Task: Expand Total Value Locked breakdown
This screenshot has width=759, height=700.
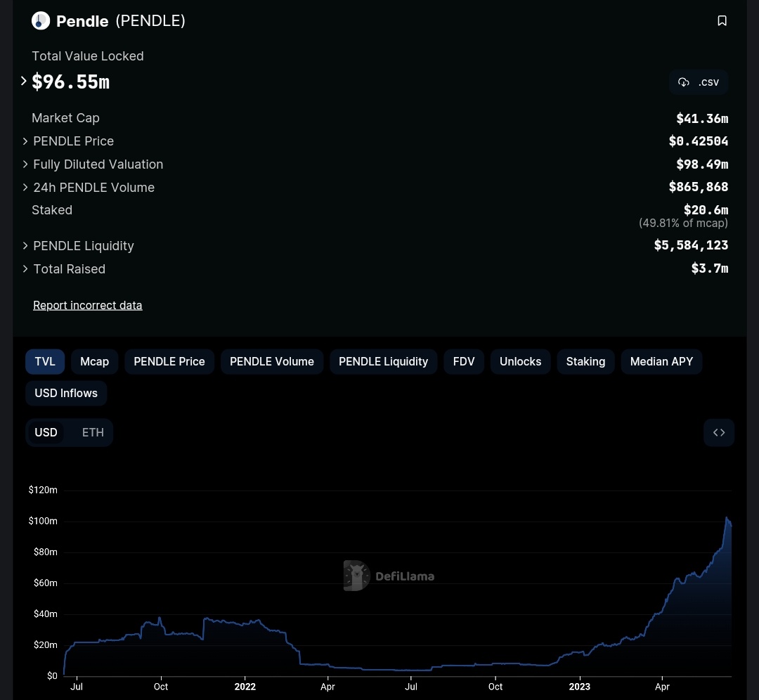Action: [x=23, y=81]
